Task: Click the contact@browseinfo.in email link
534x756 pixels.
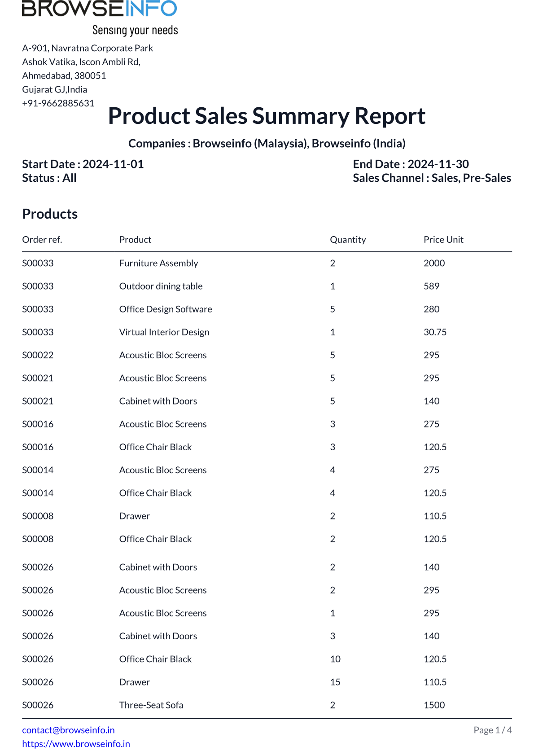Action: coord(68,730)
